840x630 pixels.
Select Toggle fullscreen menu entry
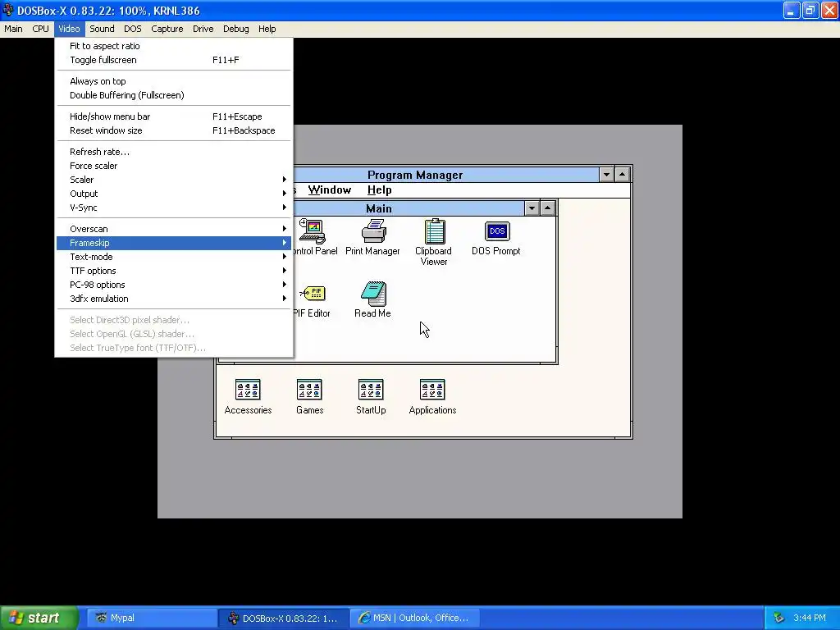point(174,59)
